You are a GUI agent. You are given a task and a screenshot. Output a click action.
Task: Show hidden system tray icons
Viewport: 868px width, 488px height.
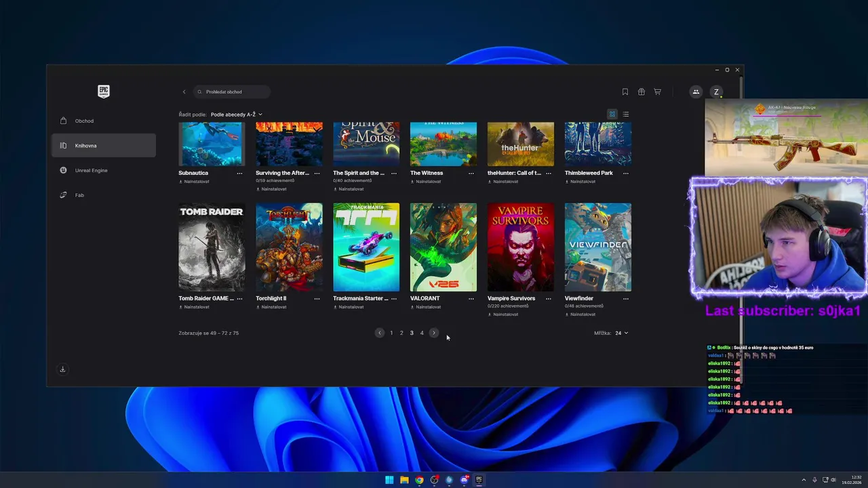804,480
